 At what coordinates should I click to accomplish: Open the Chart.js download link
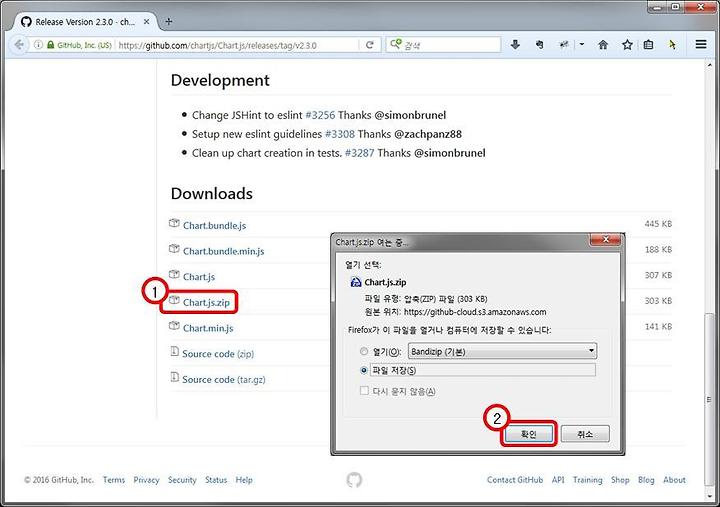pos(199,277)
